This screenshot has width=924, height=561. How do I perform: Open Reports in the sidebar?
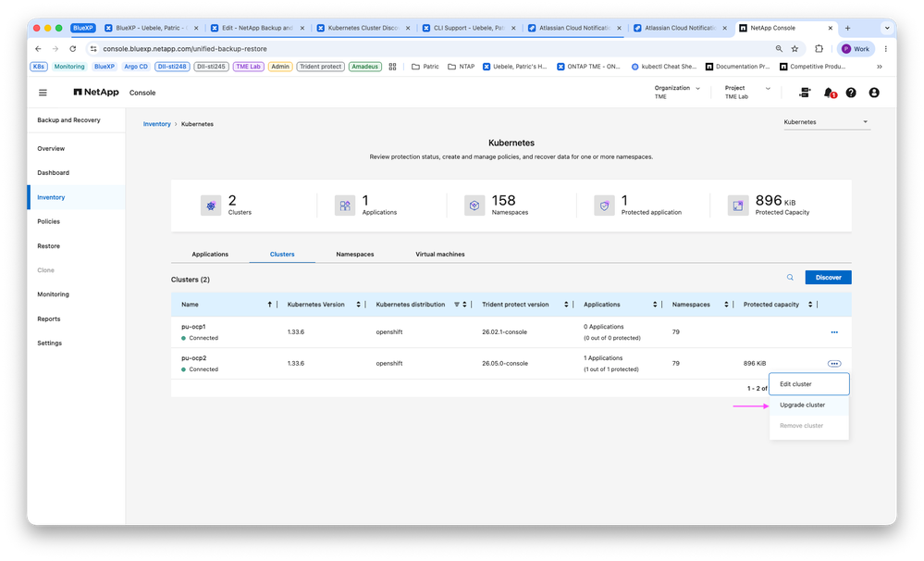point(49,319)
